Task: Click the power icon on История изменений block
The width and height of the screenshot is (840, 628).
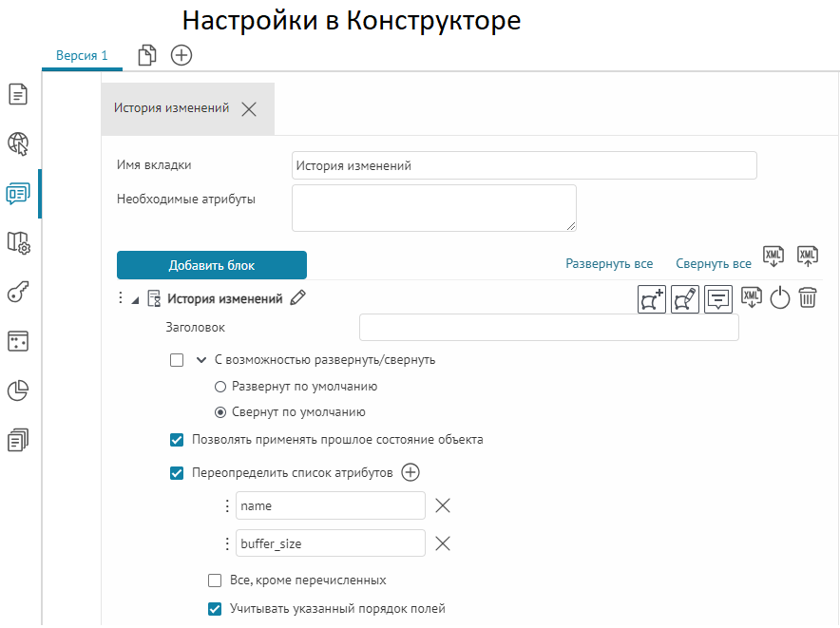Action: 779,298
